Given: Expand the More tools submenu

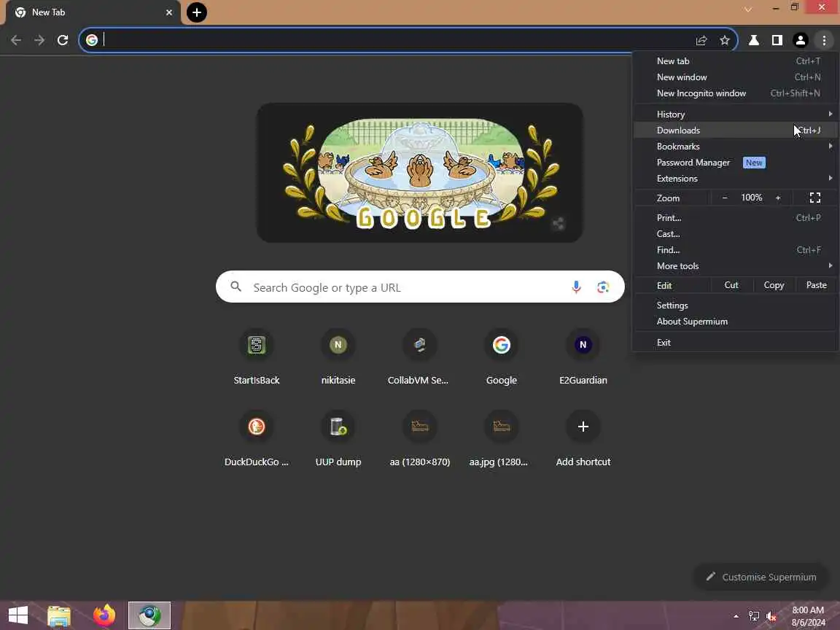Looking at the screenshot, I should coord(735,265).
